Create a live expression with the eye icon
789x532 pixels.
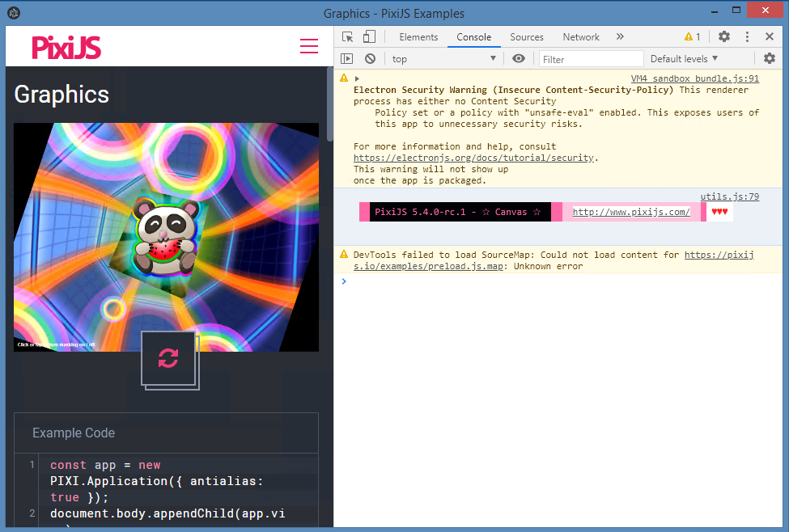519,58
